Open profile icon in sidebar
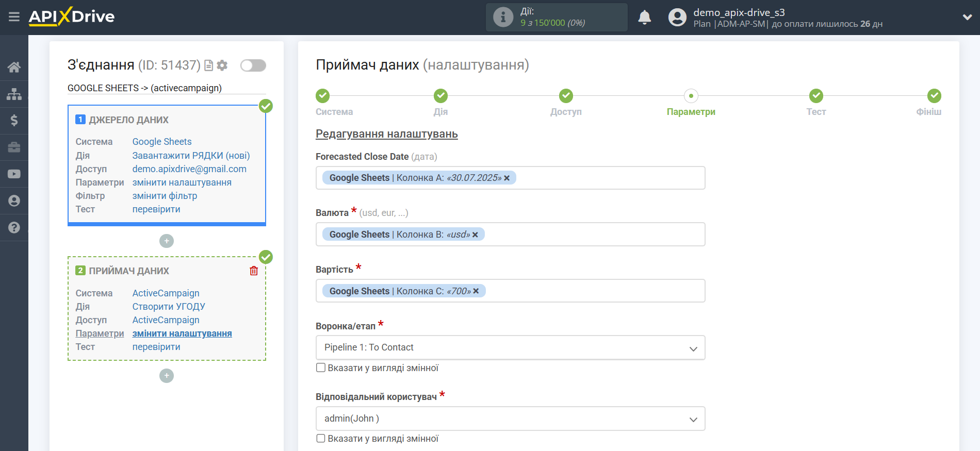This screenshot has height=451, width=980. (x=14, y=201)
